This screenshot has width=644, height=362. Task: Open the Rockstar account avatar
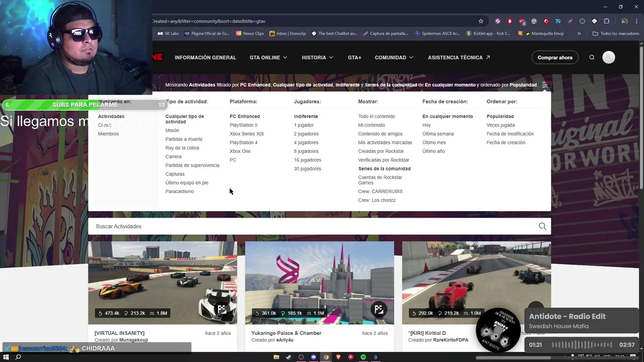click(x=609, y=57)
